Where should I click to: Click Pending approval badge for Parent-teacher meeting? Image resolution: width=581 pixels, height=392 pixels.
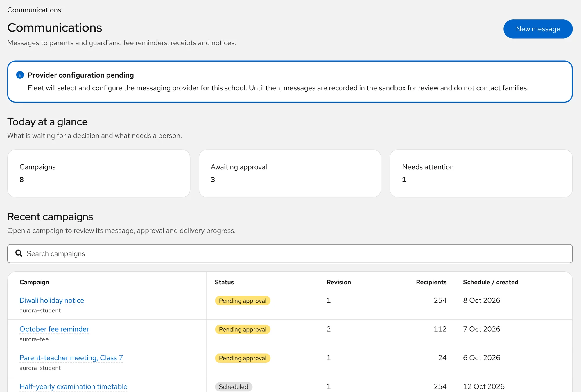(243, 358)
